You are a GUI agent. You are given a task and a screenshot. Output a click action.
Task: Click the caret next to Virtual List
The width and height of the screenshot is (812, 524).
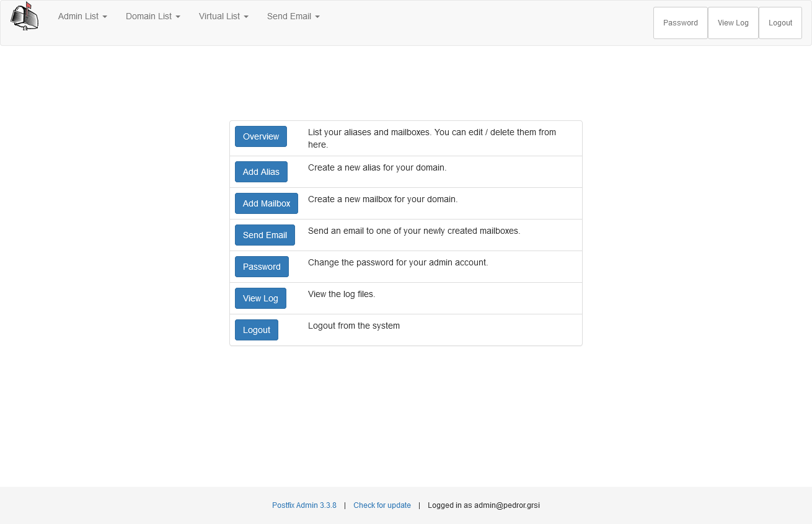pos(246,17)
